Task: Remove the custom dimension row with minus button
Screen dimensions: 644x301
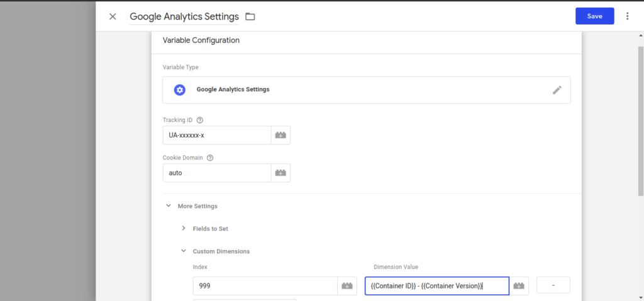Action: pyautogui.click(x=553, y=285)
